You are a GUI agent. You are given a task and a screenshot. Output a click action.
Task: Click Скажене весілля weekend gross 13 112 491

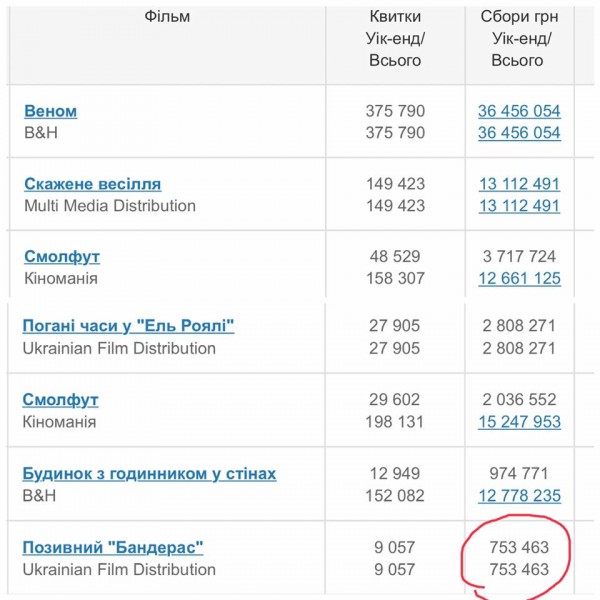(x=519, y=184)
